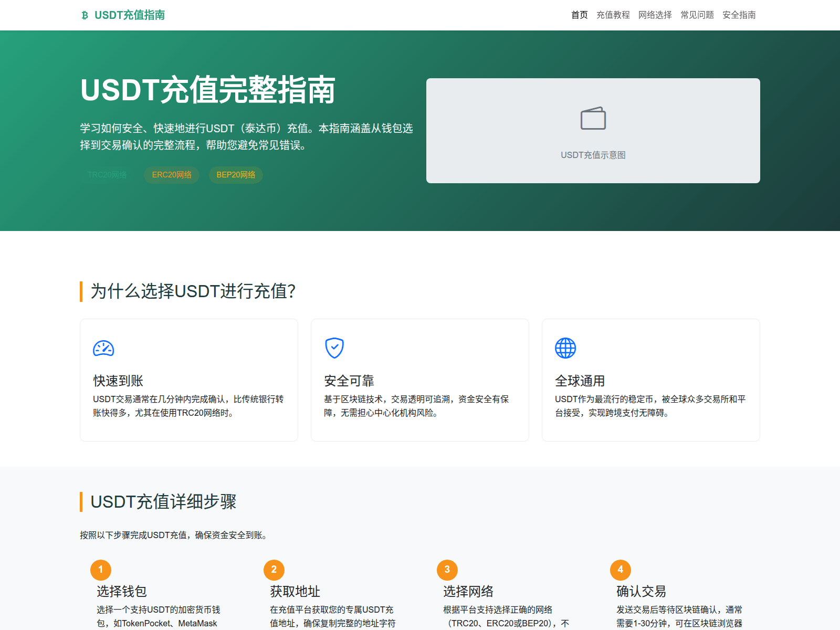This screenshot has height=630, width=840.
Task: Open the 充值教程 navigation item
Action: 613,15
